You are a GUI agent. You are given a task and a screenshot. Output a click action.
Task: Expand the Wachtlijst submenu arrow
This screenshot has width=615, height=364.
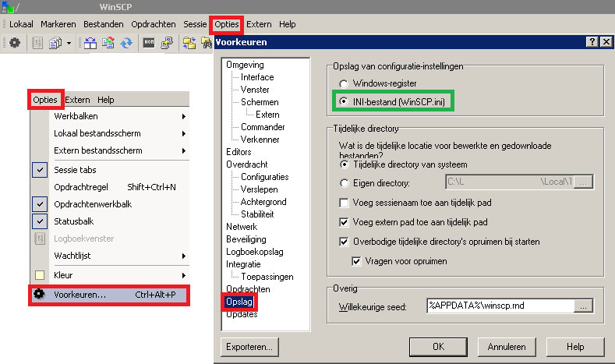183,256
